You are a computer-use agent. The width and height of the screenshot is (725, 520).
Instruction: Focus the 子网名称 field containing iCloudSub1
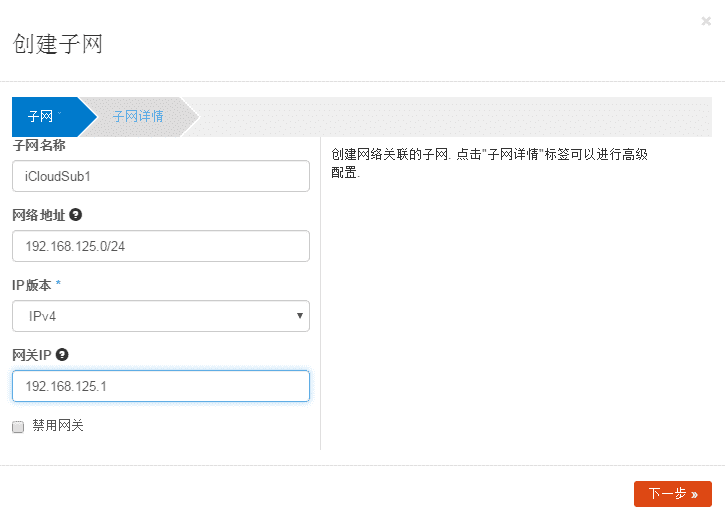pyautogui.click(x=160, y=176)
